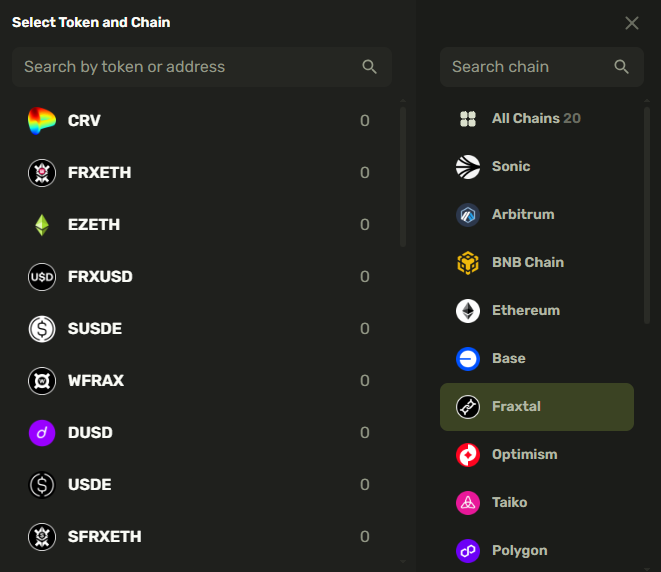Click the Sonic chain logo icon
Image resolution: width=661 pixels, height=572 pixels.
[x=468, y=167]
